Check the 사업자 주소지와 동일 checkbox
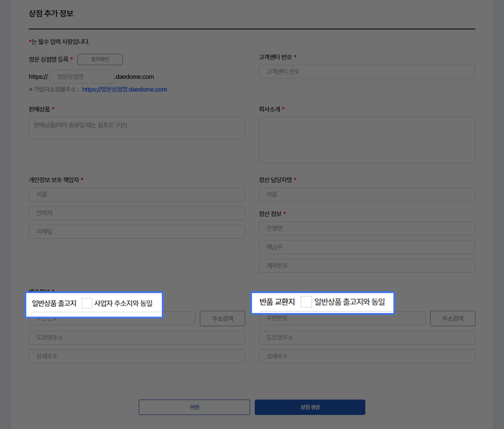This screenshot has height=429, width=504. (87, 303)
